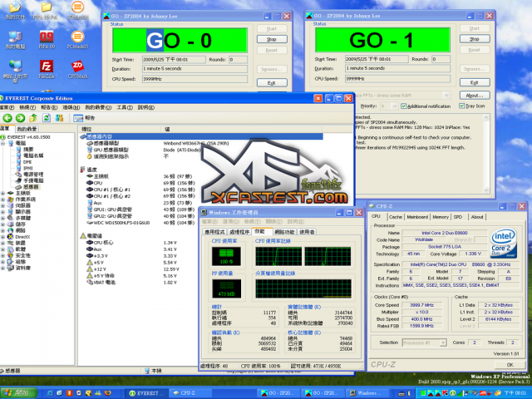This screenshot has height=399, width=532.
Task: Open Mainboard tab in CPU-Z
Action: 417,217
